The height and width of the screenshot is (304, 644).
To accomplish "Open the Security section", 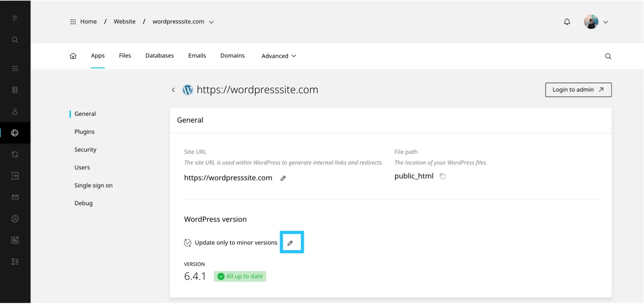I will point(86,150).
